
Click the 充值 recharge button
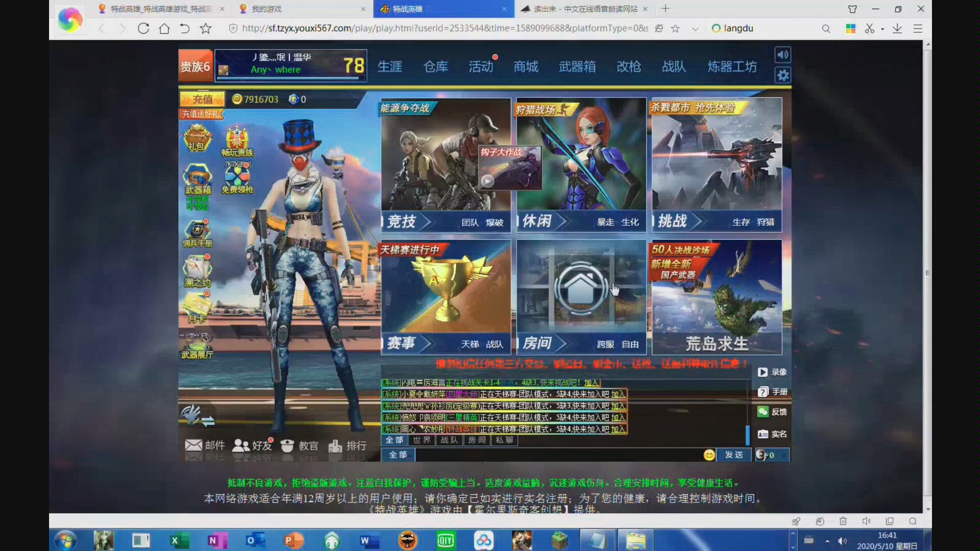point(202,99)
